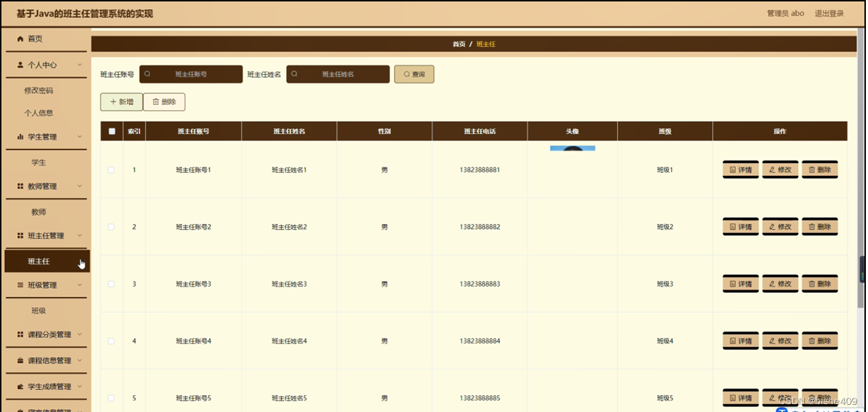Click the 班主任姓名4 cell
This screenshot has height=412, width=868.
(x=289, y=341)
